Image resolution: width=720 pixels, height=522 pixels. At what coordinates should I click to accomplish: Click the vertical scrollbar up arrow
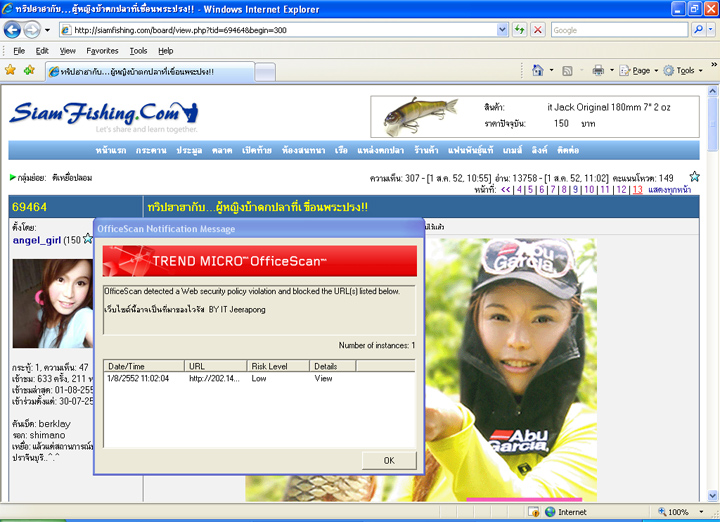tap(713, 91)
